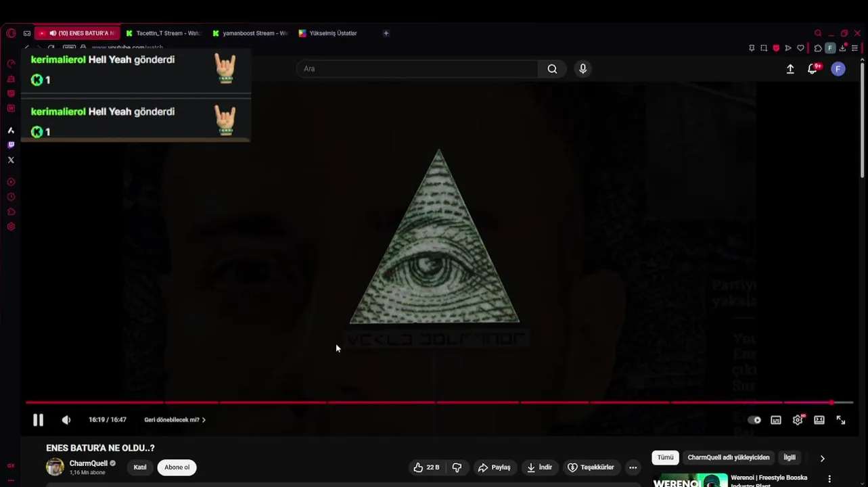The width and height of the screenshot is (868, 487).
Task: Select the Tümü filter chip
Action: pyautogui.click(x=666, y=458)
